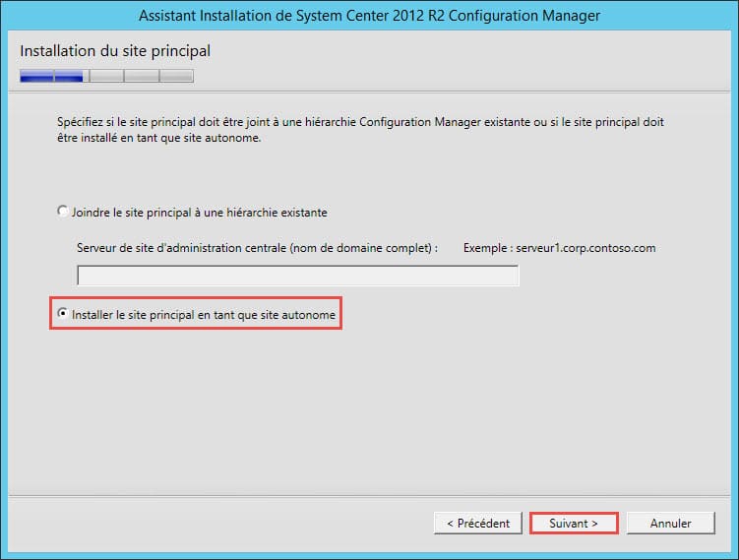This screenshot has width=739, height=560.
Task: Click the 'Assistant Installation de System Center' title bar
Action: click(369, 16)
